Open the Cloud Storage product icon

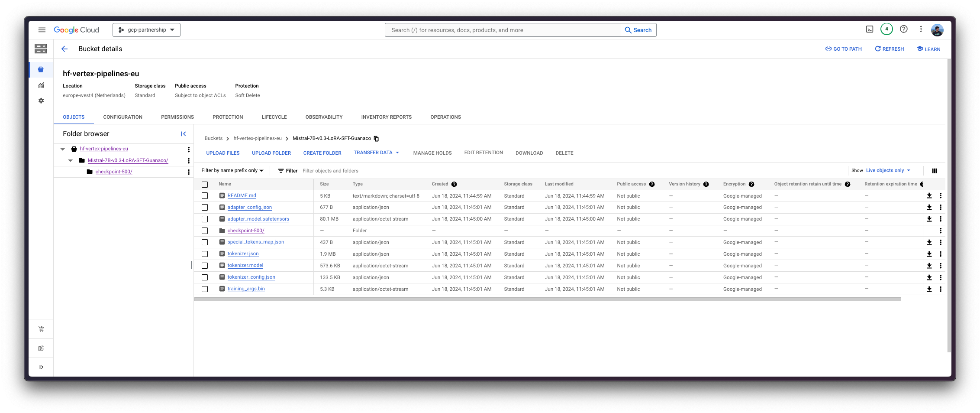(x=41, y=49)
